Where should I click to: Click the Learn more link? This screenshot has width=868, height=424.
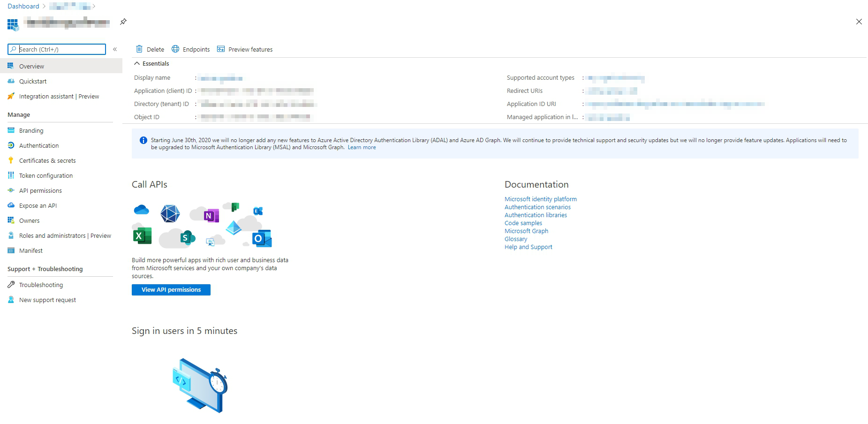coord(362,147)
